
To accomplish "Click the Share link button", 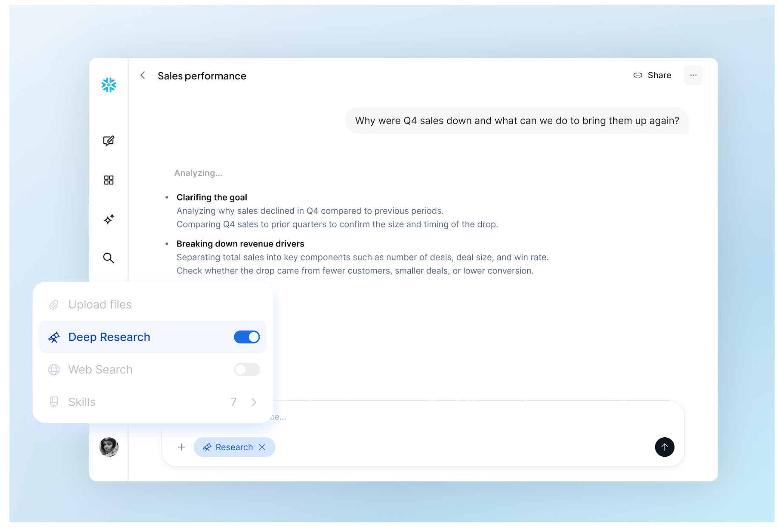I will 652,75.
